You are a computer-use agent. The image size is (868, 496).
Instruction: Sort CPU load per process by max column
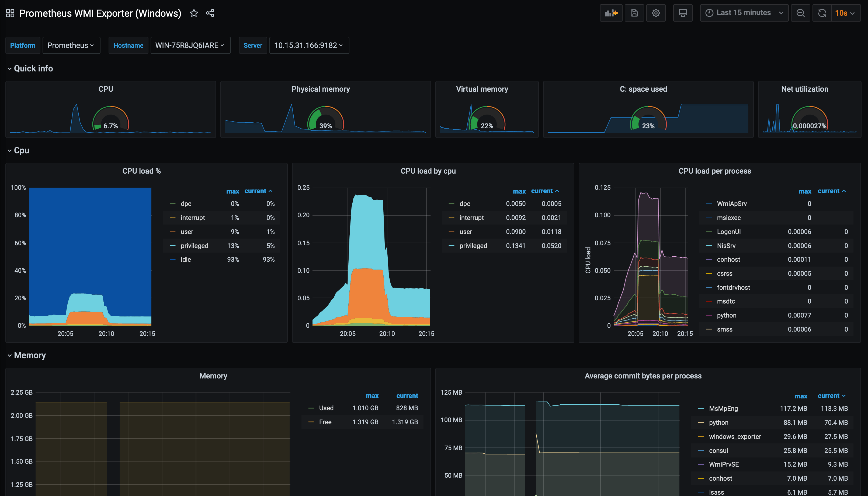[804, 191]
